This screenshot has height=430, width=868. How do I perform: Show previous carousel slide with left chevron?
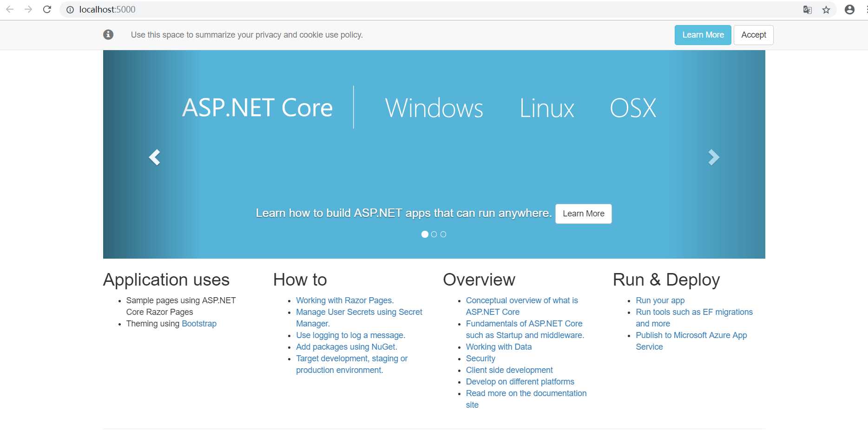[x=155, y=157]
